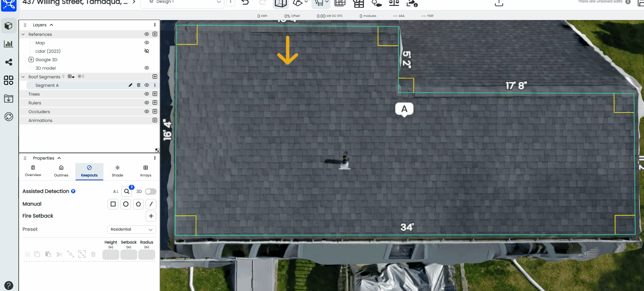Hide the Map reference layer

click(147, 43)
